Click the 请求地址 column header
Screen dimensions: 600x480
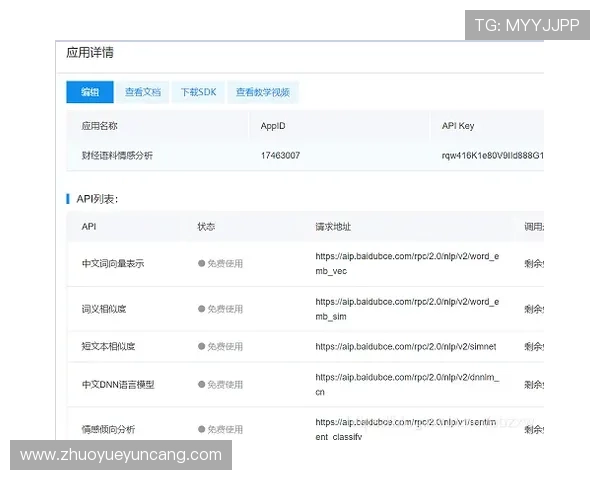333,227
